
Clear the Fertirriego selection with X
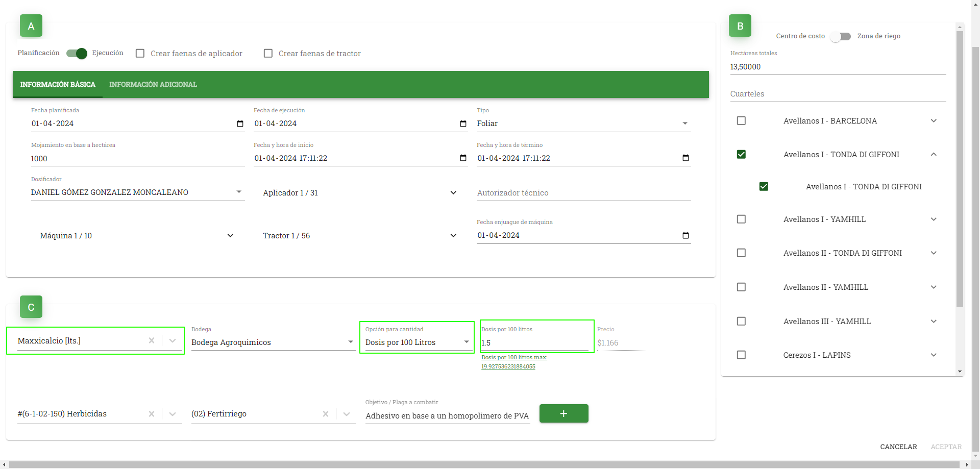pos(326,414)
